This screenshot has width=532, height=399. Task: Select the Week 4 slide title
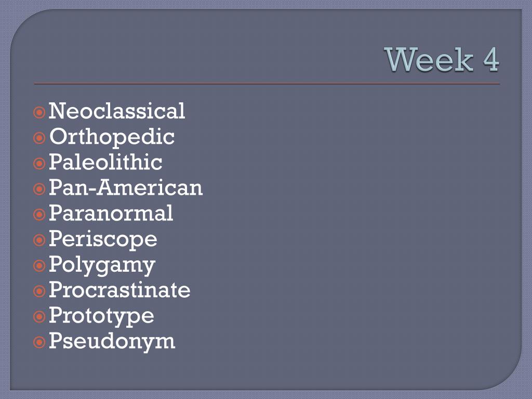442,60
